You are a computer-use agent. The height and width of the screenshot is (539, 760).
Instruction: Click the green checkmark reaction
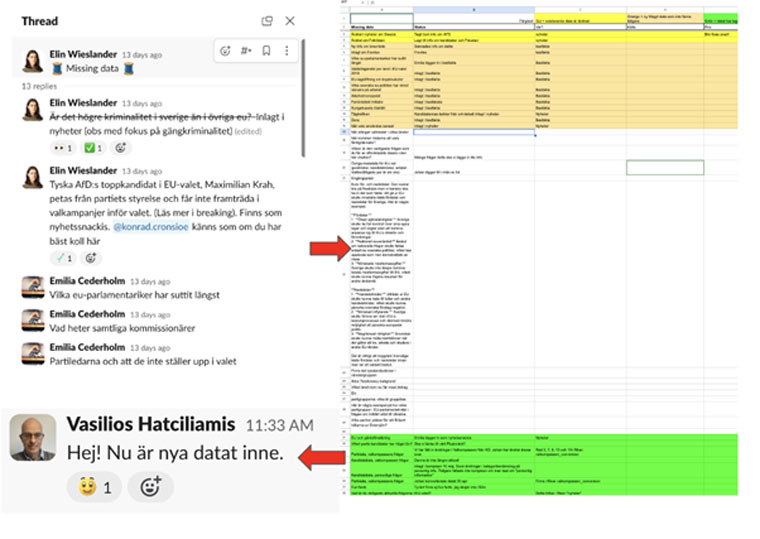[94, 148]
